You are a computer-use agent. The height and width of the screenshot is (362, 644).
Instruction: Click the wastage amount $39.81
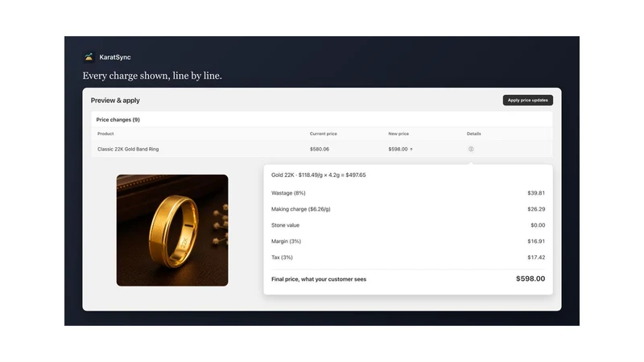536,193
